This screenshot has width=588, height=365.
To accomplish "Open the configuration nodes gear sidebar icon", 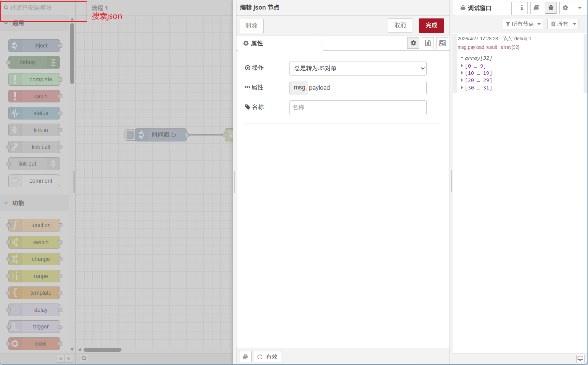I will point(565,8).
